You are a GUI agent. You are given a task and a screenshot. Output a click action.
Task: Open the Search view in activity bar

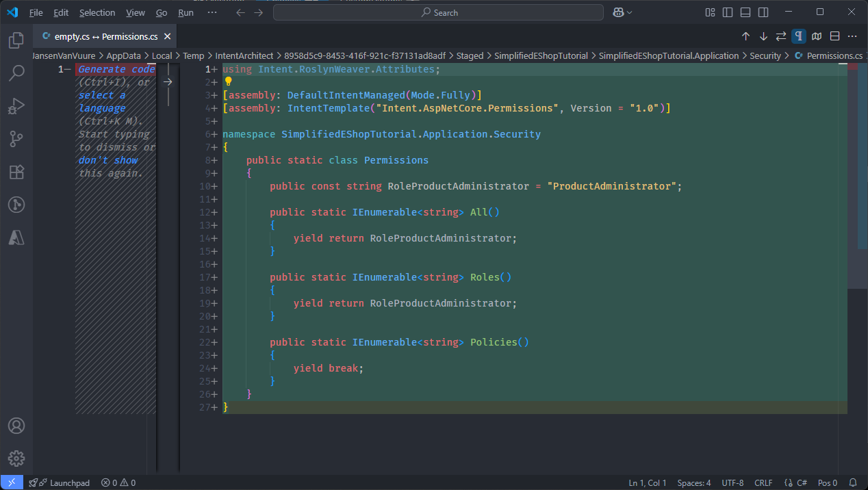click(x=16, y=73)
